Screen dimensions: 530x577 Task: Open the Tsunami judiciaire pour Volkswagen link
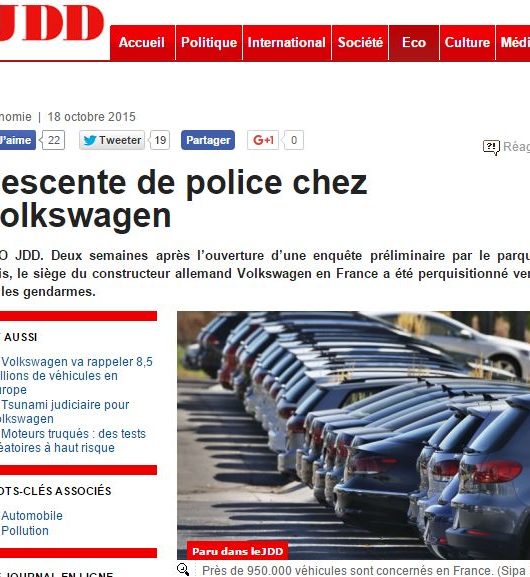click(65, 412)
